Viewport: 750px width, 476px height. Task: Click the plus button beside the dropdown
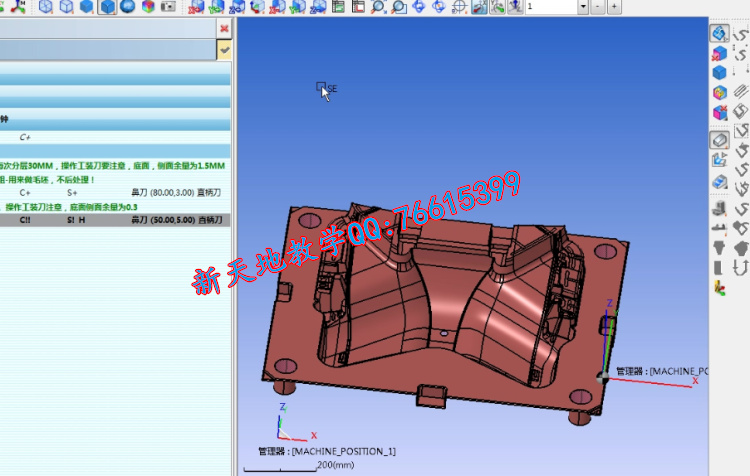coord(613,7)
